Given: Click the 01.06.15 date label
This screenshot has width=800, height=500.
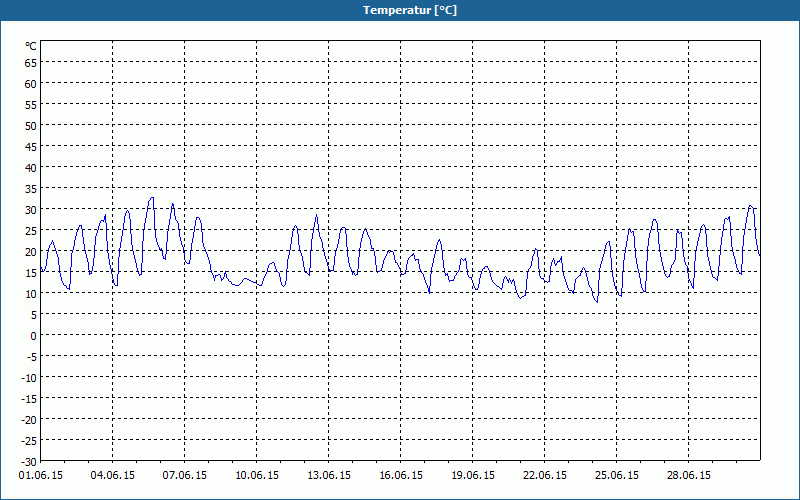Looking at the screenshot, I should click(x=41, y=476).
